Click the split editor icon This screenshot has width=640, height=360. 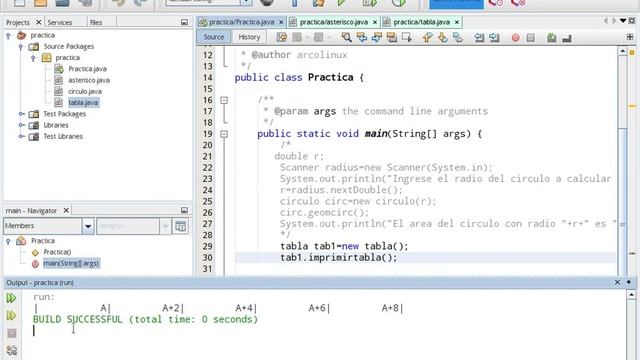(630, 37)
